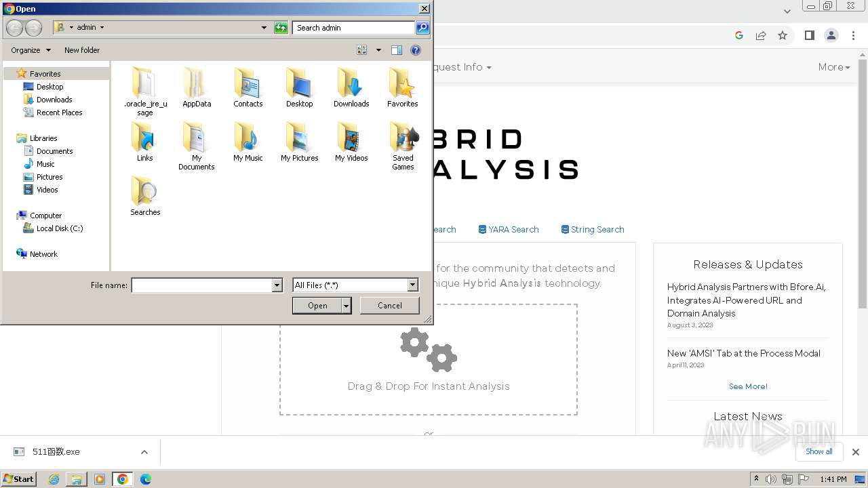Expand the admin breadcrumb arrow
The height and width of the screenshot is (488, 868).
(x=102, y=28)
